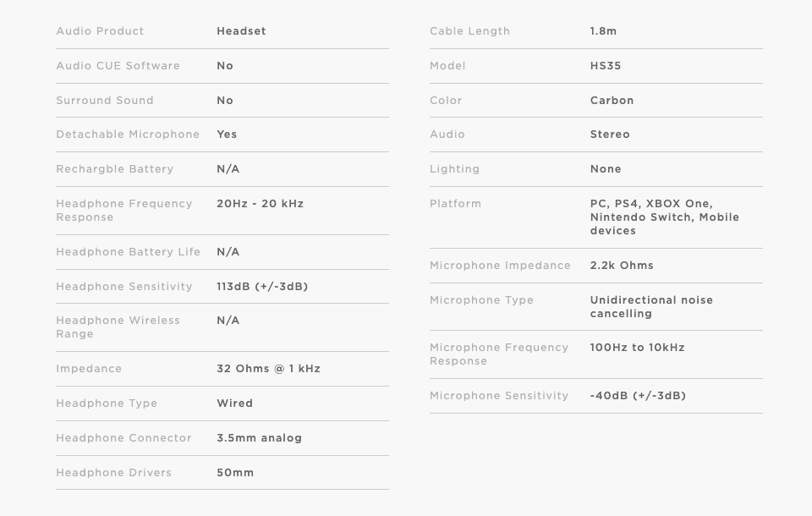The image size is (812, 516).
Task: Select the 32 Ohms @ 1 kHz value
Action: 268,369
